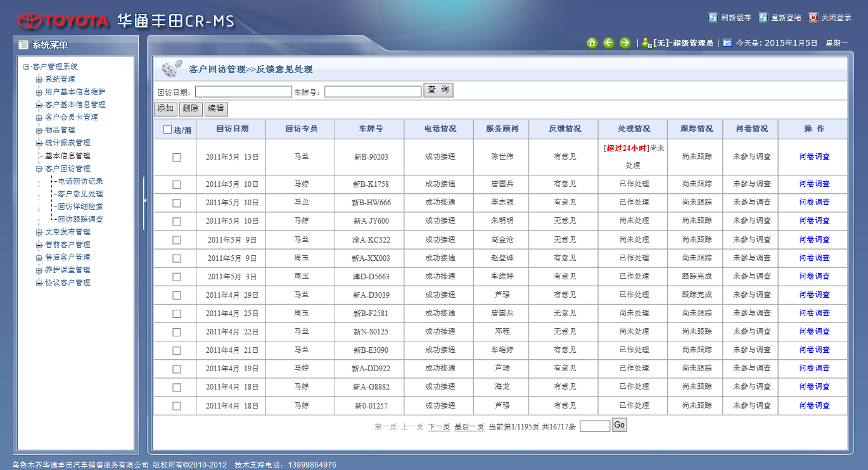Check the row for plate 新B-90203

pyautogui.click(x=177, y=157)
